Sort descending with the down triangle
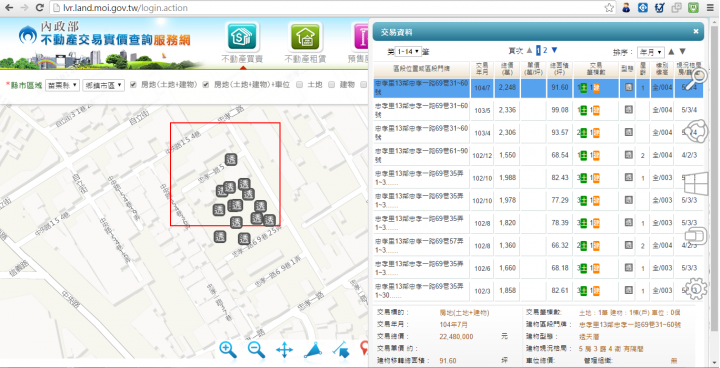720x368 pixels. click(x=682, y=51)
